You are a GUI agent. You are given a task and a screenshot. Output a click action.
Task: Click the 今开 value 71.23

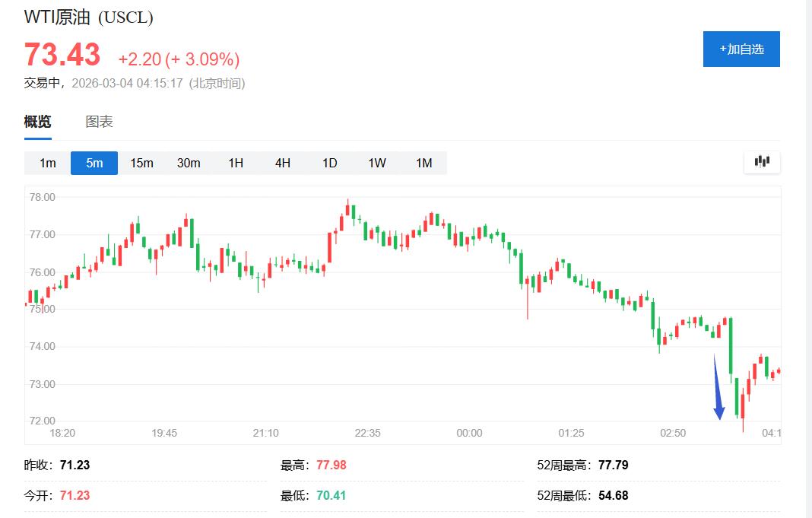(x=75, y=495)
